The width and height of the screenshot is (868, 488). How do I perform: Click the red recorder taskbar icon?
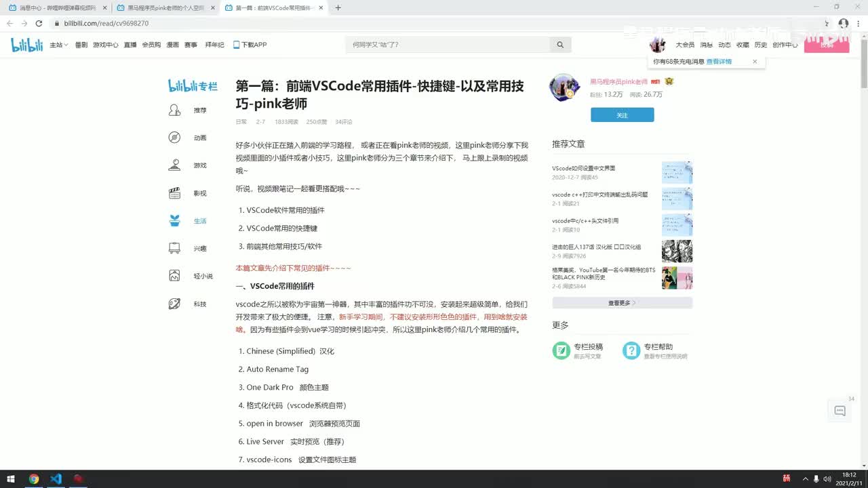point(78,479)
